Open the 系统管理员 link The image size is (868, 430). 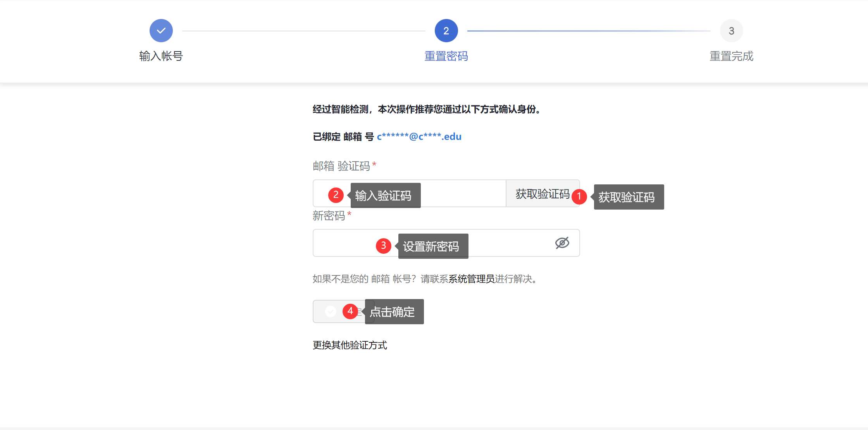471,279
